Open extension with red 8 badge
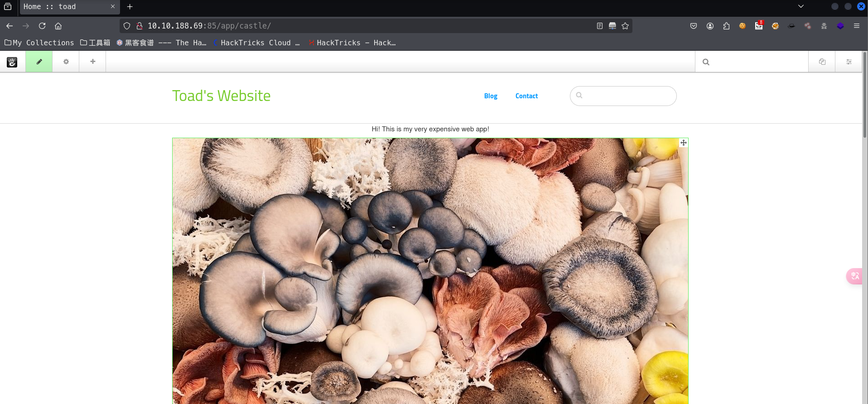 (759, 25)
